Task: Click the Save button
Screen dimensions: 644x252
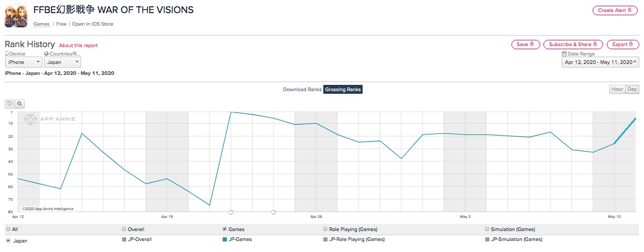Action: pos(526,45)
